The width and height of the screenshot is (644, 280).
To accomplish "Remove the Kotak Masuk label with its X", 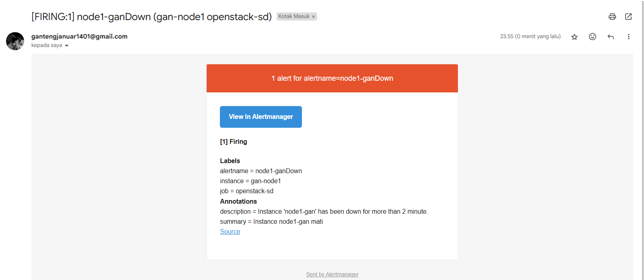I will (x=314, y=17).
